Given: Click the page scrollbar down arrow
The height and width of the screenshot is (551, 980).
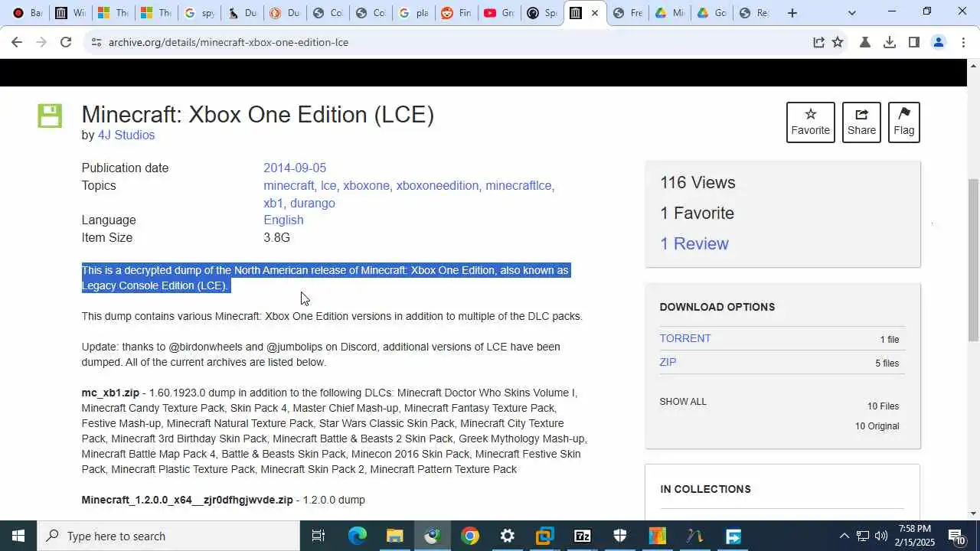Looking at the screenshot, I should [x=973, y=514].
